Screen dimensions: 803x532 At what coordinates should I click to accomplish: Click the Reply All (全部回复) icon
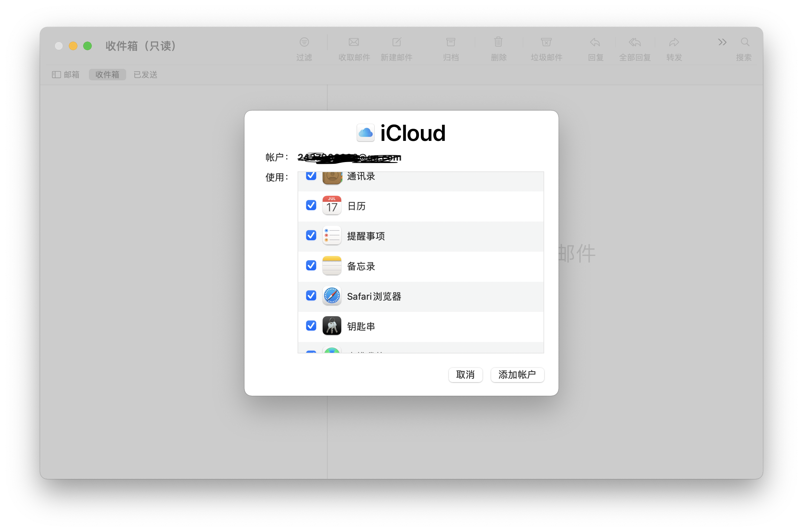point(635,42)
